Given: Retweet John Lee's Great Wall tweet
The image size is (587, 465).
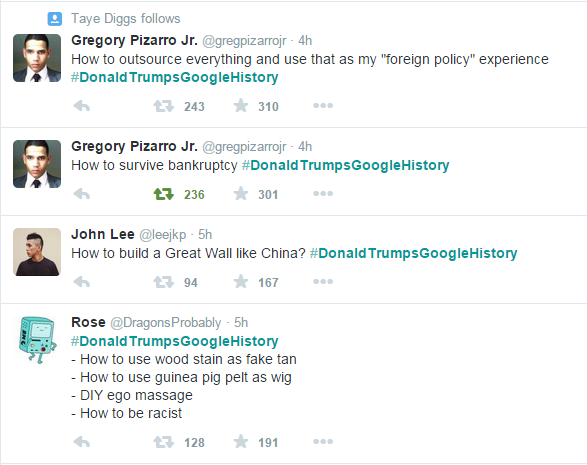Looking at the screenshot, I should point(164,282).
